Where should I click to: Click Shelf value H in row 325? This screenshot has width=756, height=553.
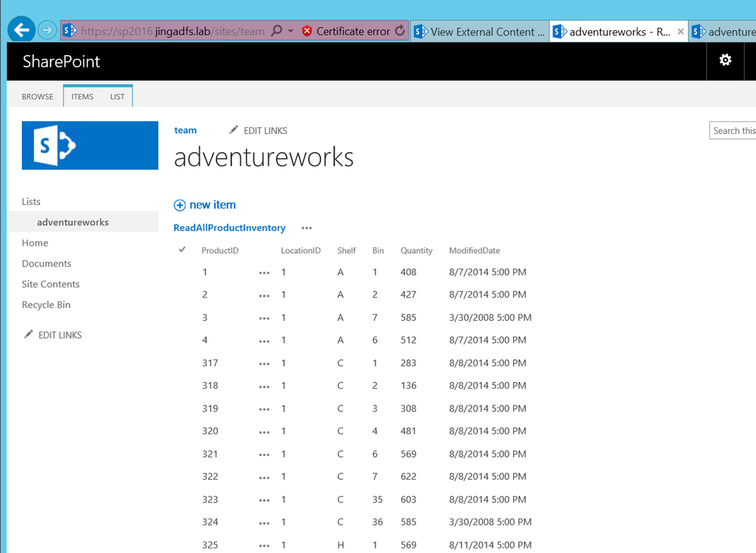pos(341,545)
